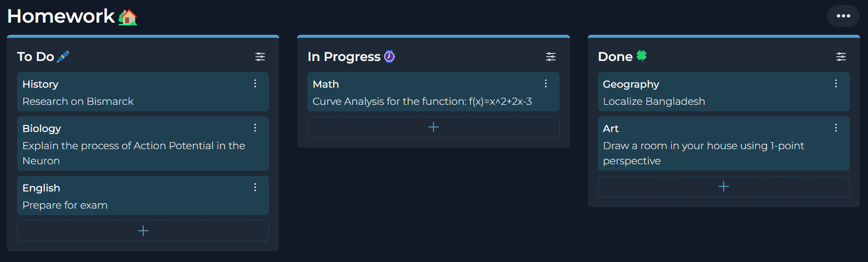Open Done column settings icon
Viewport: 868px width, 262px height.
point(841,56)
